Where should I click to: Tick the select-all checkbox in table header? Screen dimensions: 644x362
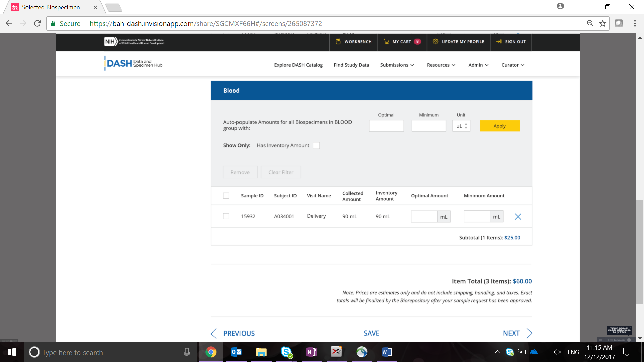(226, 196)
